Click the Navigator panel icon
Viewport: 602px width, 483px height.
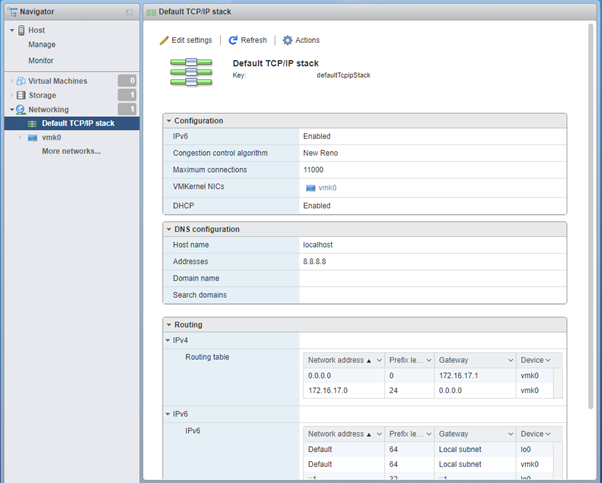[12, 12]
